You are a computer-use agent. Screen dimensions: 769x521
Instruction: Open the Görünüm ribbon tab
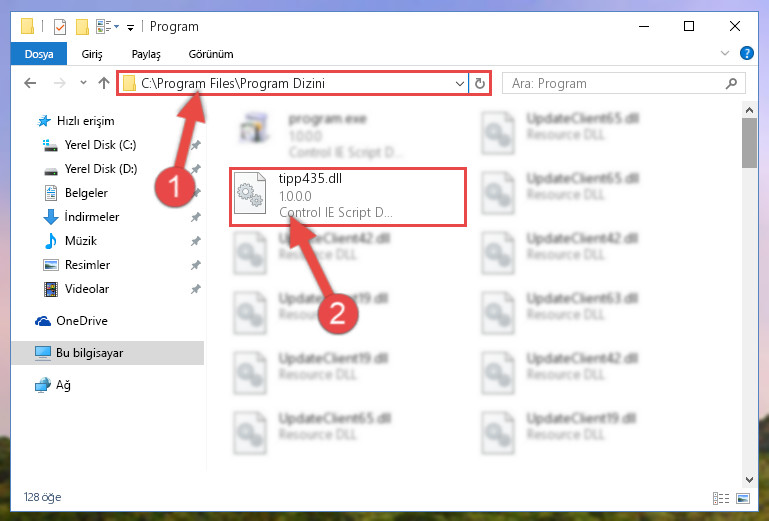click(x=211, y=54)
